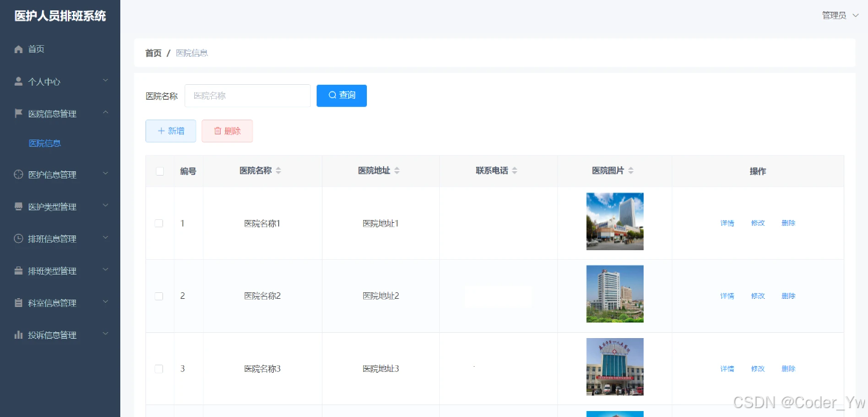Viewport: 868px width, 417px height.
Task: Check the checkbox for row 1
Action: click(x=159, y=223)
